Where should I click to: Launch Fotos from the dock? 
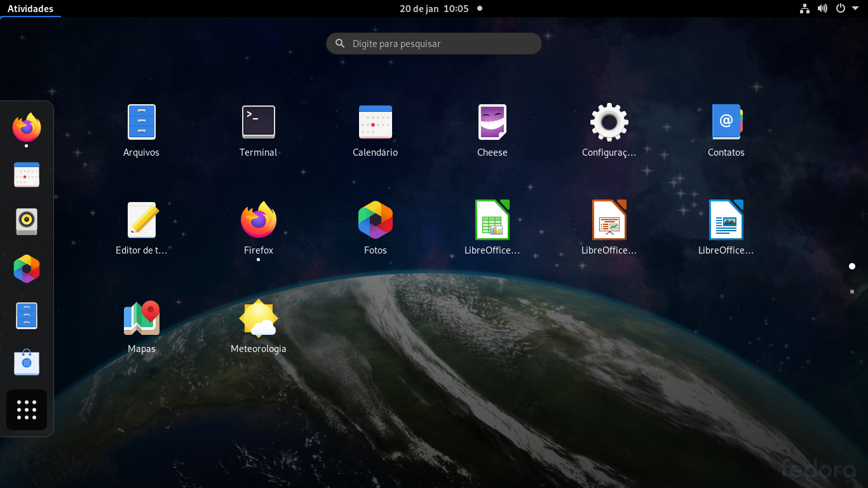pyautogui.click(x=27, y=269)
